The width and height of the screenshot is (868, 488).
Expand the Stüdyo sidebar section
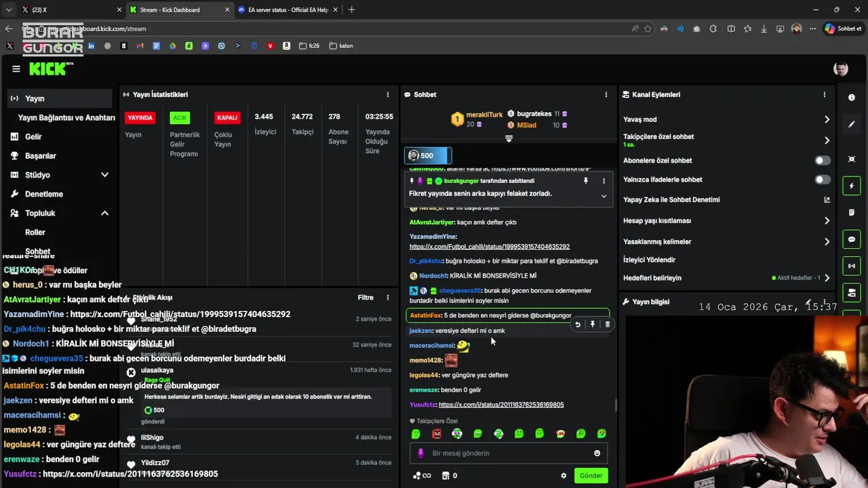click(104, 175)
